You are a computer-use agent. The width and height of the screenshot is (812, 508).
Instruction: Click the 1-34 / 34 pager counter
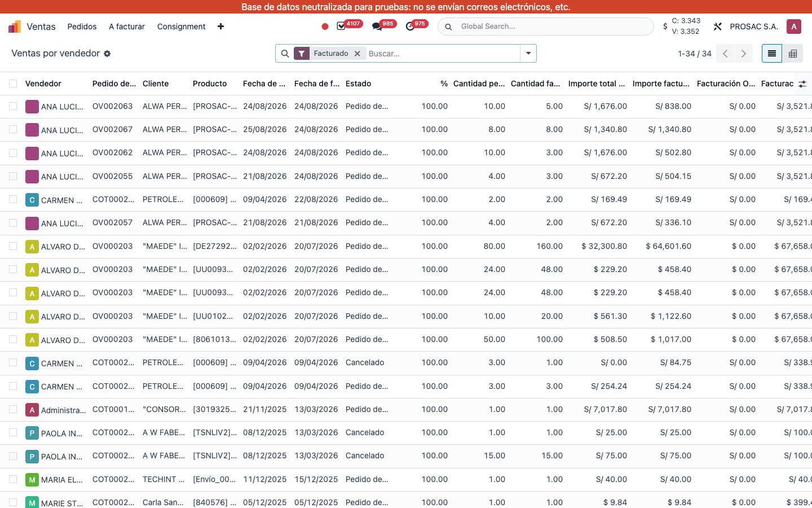coord(695,54)
